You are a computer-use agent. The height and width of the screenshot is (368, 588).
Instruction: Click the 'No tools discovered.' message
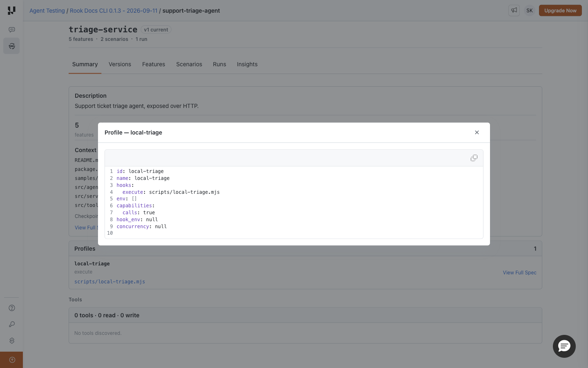click(98, 333)
